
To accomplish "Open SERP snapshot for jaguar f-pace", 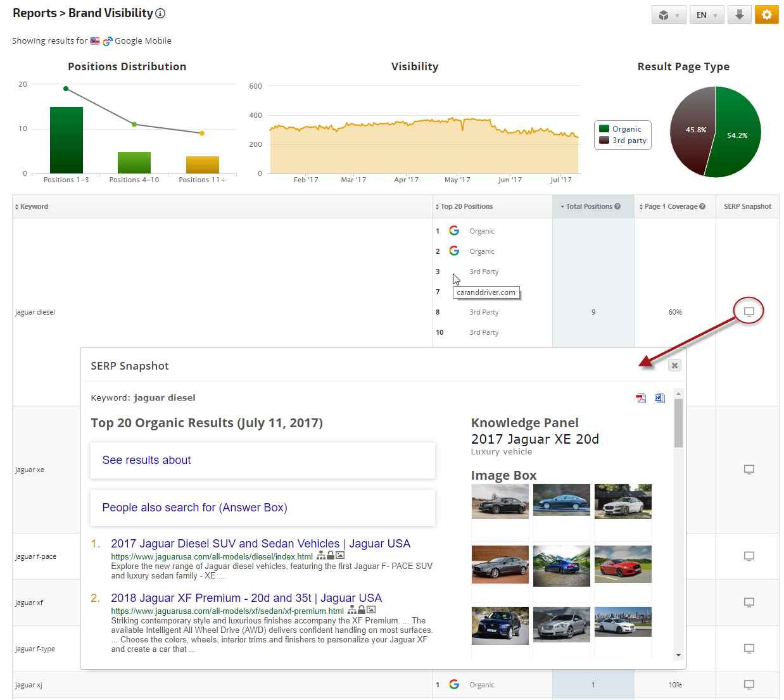I will [749, 556].
